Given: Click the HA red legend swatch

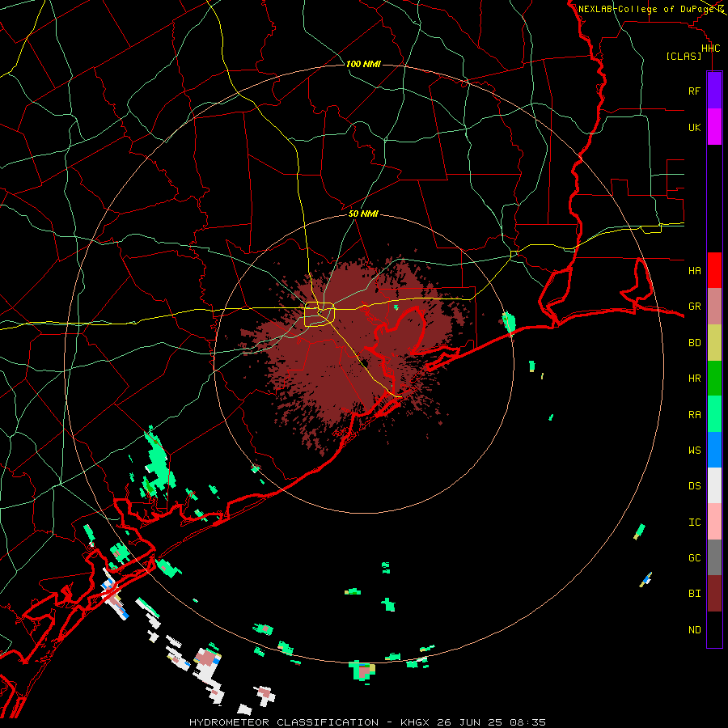Looking at the screenshot, I should [x=714, y=270].
